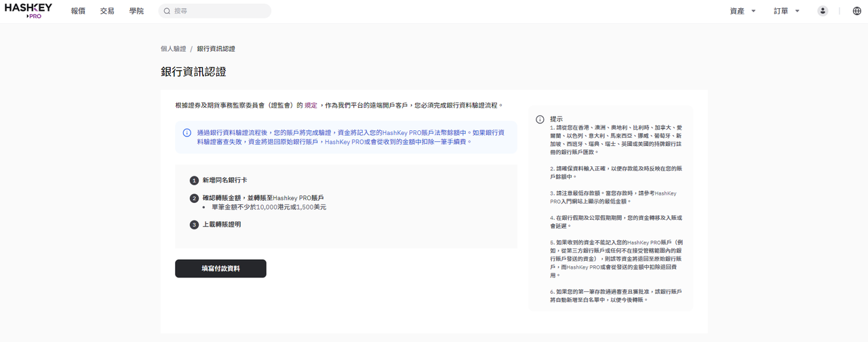Expand the 資產 dropdown

(x=743, y=11)
